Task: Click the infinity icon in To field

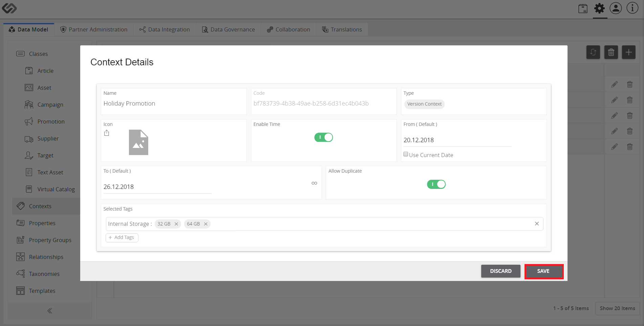Action: pos(314,183)
